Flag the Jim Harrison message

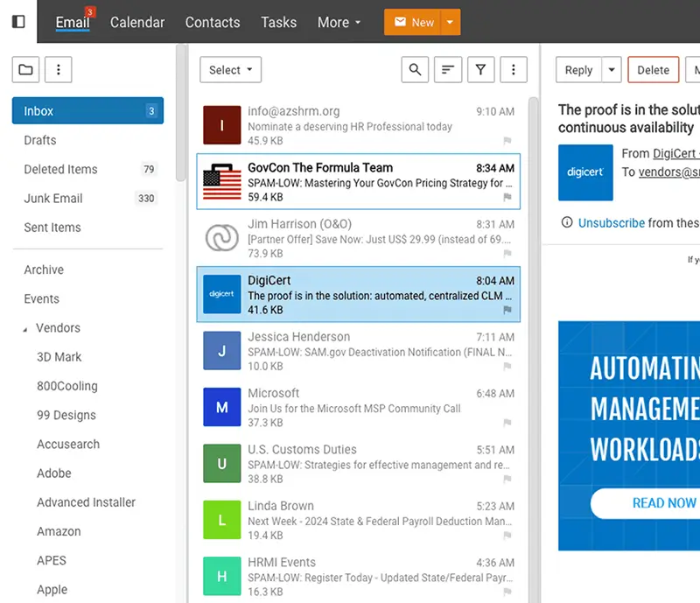[507, 253]
